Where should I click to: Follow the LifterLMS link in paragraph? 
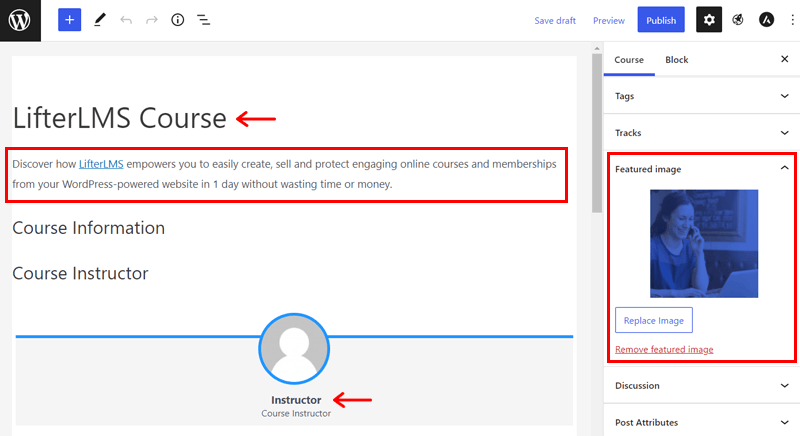click(x=101, y=164)
